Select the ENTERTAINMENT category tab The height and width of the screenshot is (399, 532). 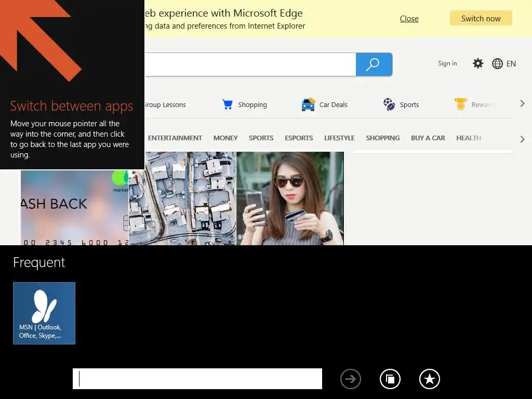175,138
